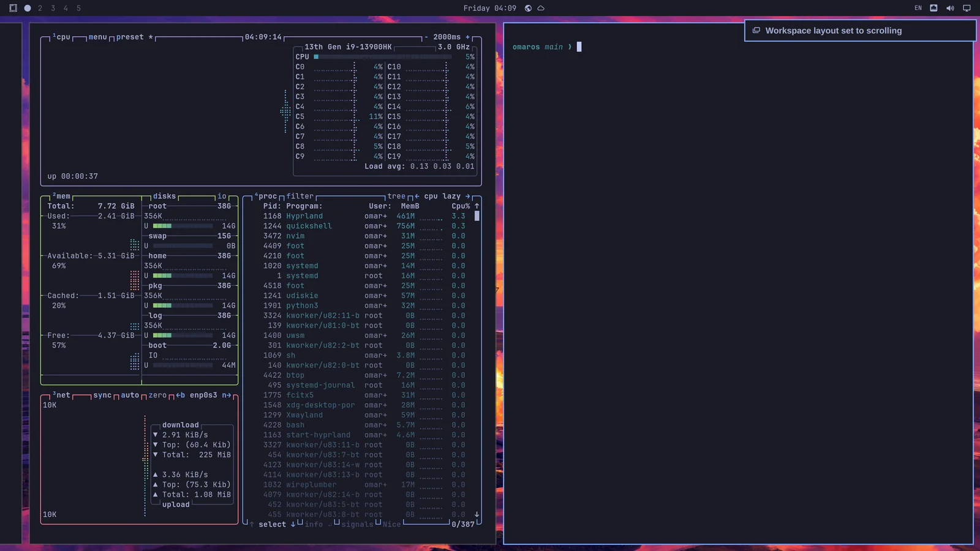Open the btop menu option
This screenshot has width=980, height=551.
[x=98, y=37]
